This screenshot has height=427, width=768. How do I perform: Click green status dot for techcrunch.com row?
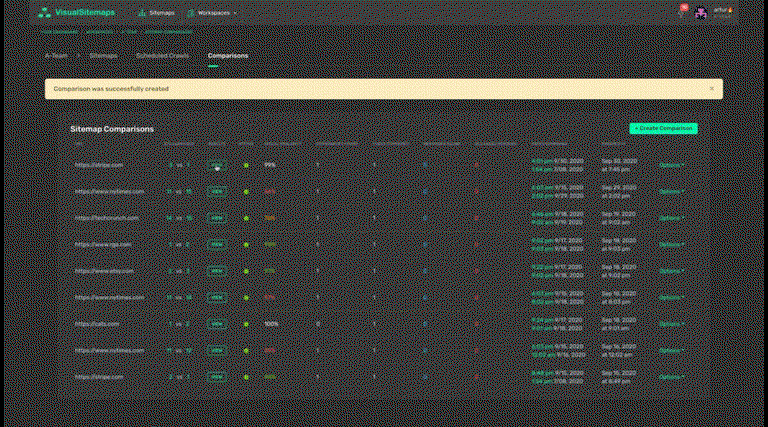(x=246, y=217)
